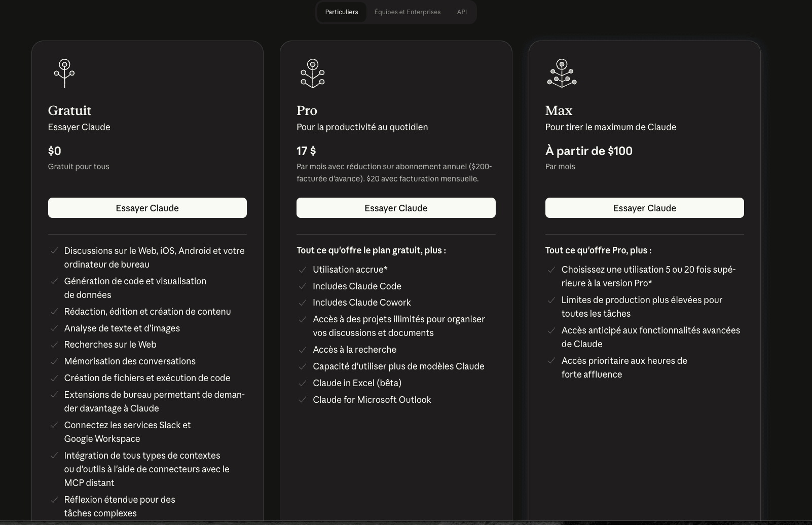Click the Accès à des projets illimités text
Viewport: 812px width, 525px height.
[x=399, y=326]
